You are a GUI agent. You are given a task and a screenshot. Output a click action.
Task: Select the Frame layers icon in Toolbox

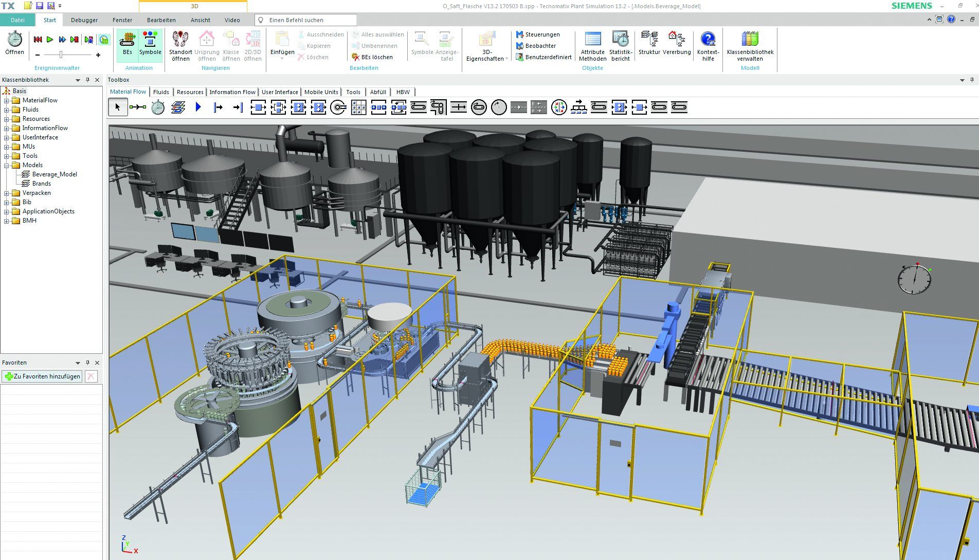click(x=178, y=107)
